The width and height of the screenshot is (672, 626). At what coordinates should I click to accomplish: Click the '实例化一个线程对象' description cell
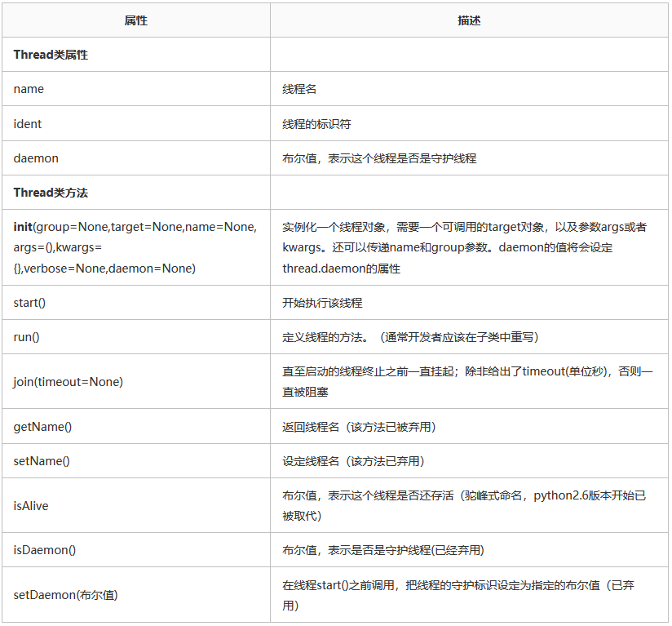[469, 247]
